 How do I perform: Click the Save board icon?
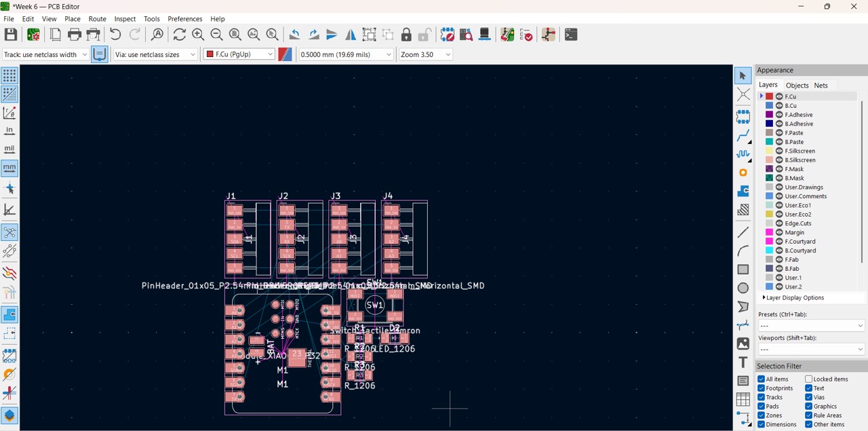pyautogui.click(x=11, y=35)
